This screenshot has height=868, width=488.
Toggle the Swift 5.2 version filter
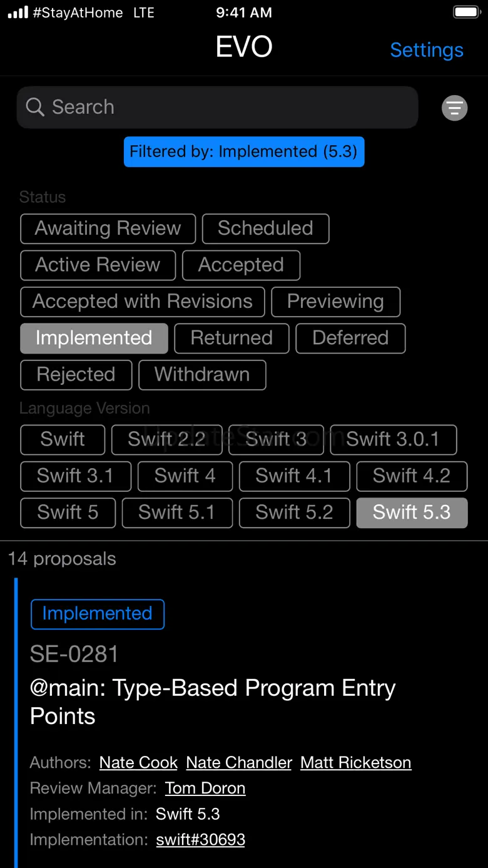click(x=294, y=513)
